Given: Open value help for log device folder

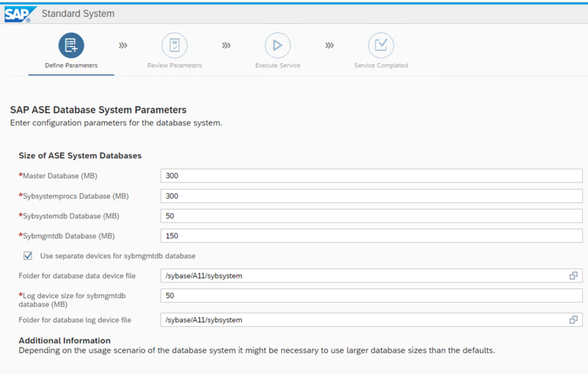Looking at the screenshot, I should 574,320.
